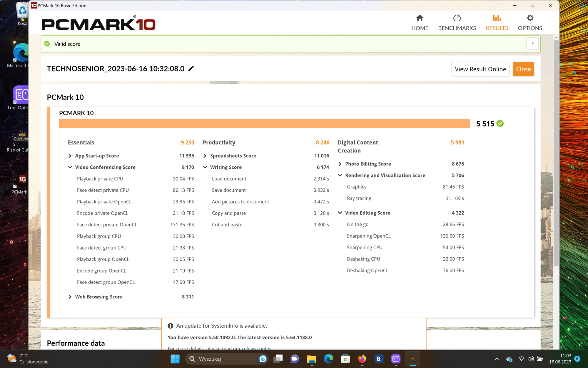The image size is (588, 368).
Task: Open Microsoft Store from the taskbar
Action: (345, 359)
